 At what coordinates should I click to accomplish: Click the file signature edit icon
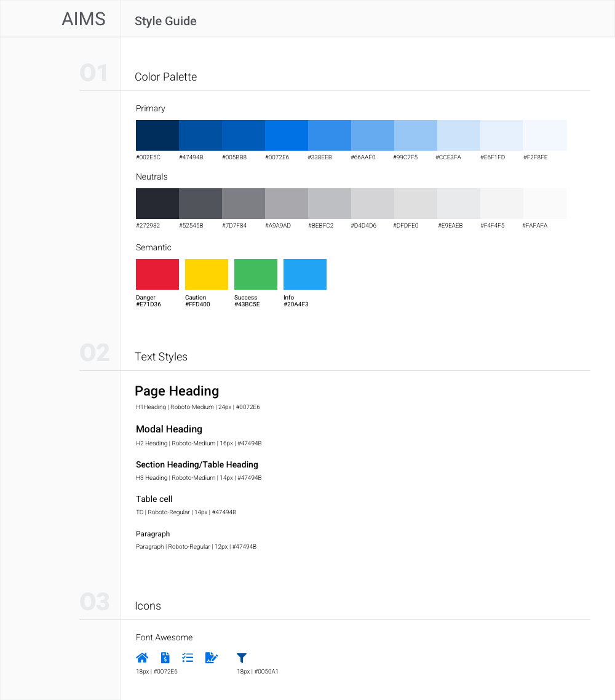(x=211, y=657)
